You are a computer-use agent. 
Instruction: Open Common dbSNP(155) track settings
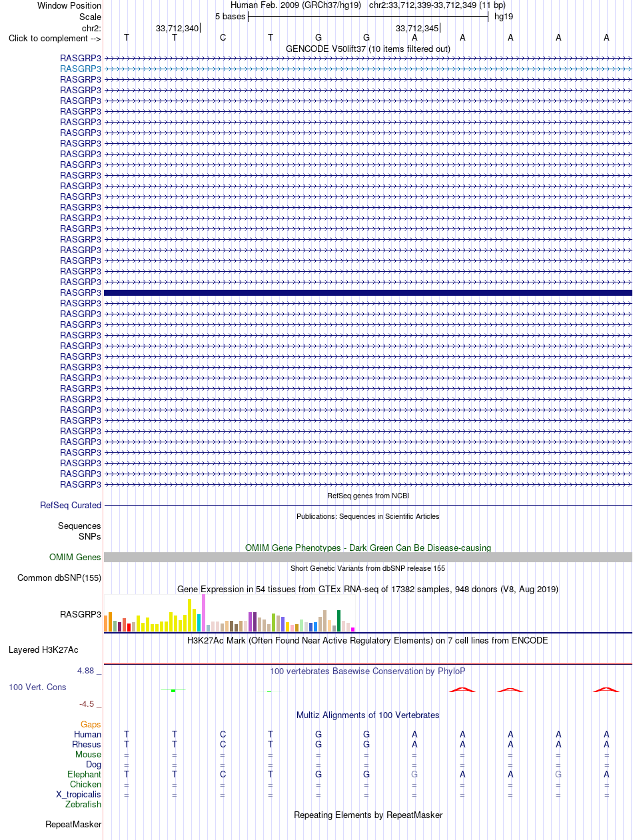tap(59, 578)
